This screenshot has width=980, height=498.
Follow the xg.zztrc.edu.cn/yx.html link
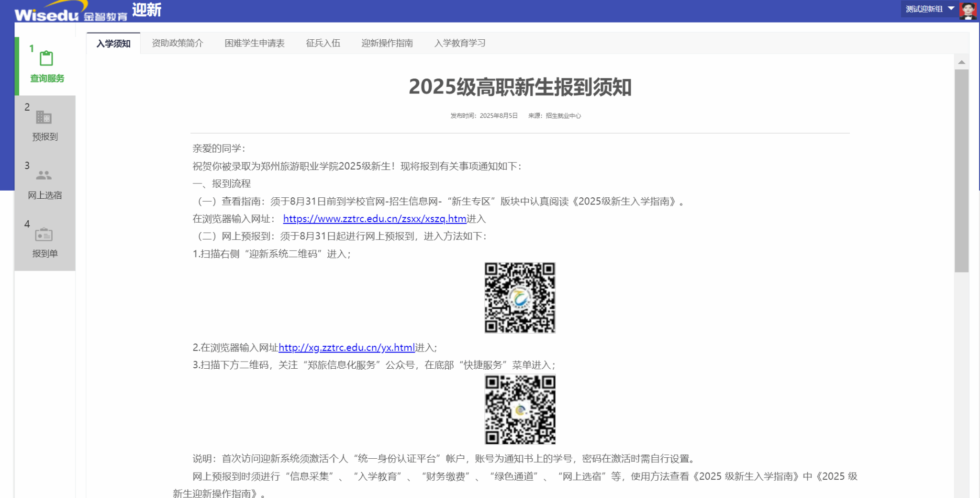click(x=346, y=348)
